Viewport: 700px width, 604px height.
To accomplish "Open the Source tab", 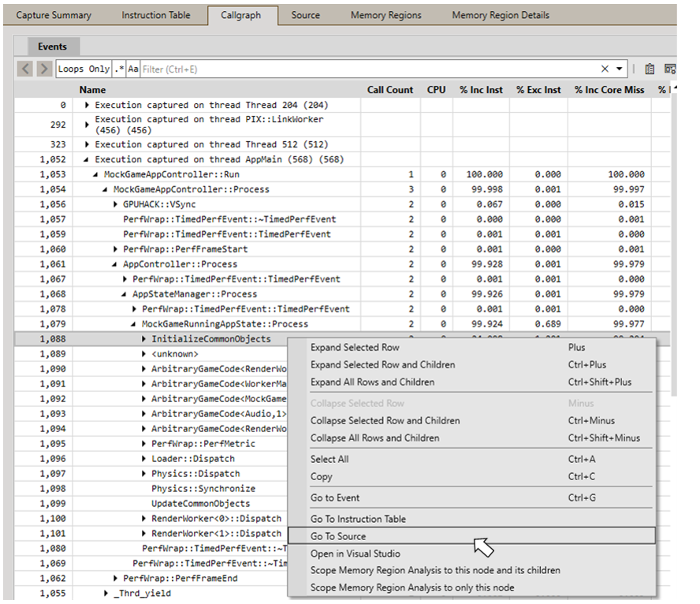I will click(x=306, y=15).
